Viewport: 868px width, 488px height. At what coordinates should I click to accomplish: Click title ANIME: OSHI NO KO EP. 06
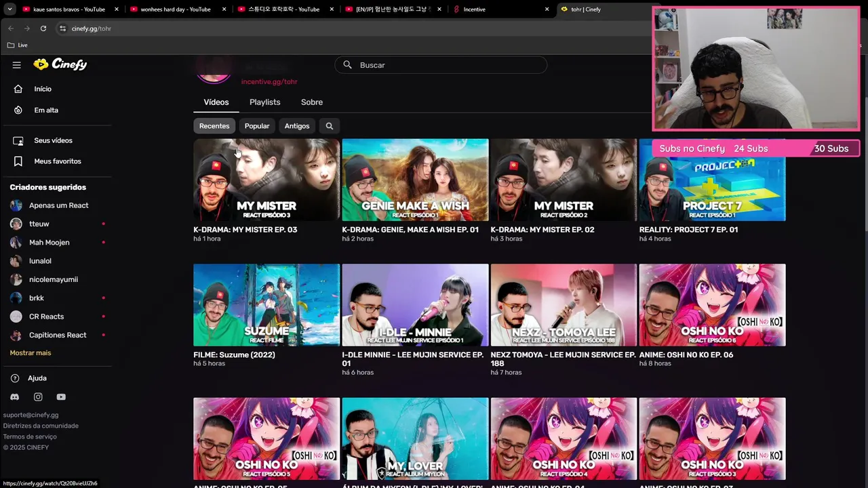(x=686, y=354)
